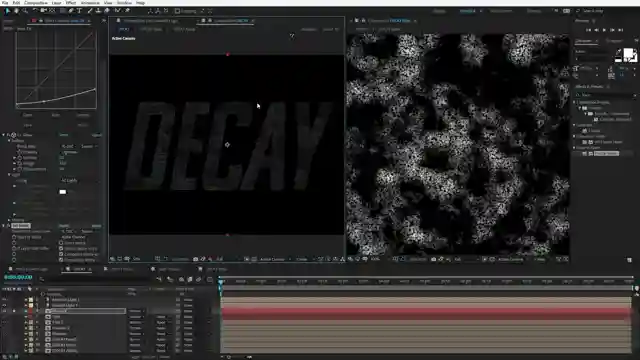Click the Preview panel play button

[604, 30]
